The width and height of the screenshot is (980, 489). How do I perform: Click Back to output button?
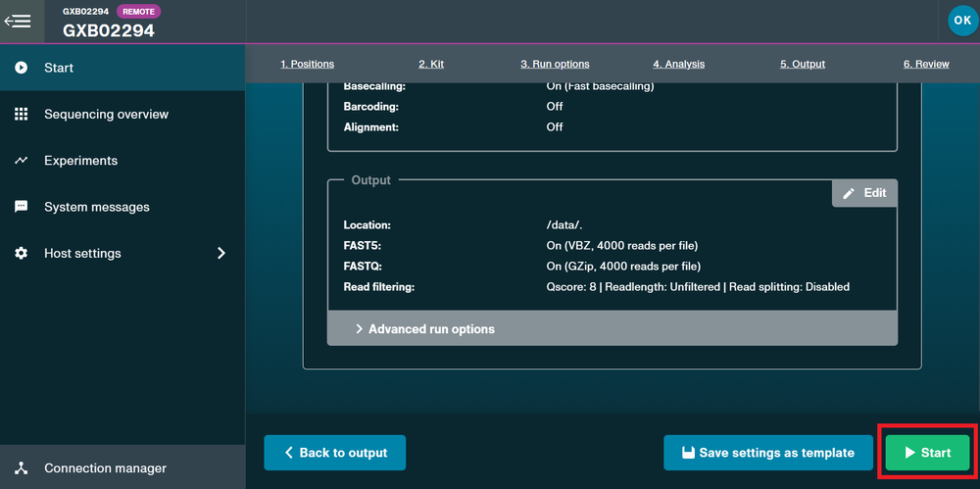pyautogui.click(x=335, y=453)
